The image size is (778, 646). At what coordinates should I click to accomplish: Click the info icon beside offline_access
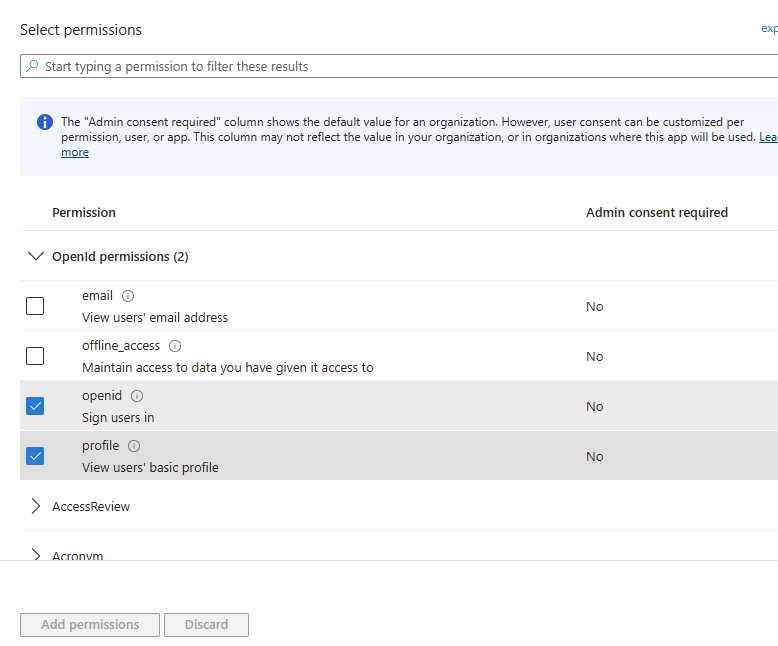tap(175, 346)
